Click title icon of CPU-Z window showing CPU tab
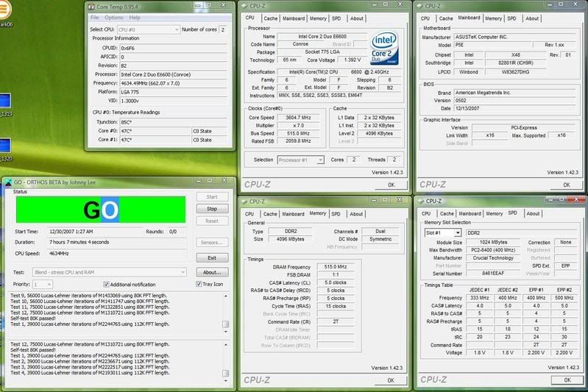The image size is (588, 392). tap(244, 6)
